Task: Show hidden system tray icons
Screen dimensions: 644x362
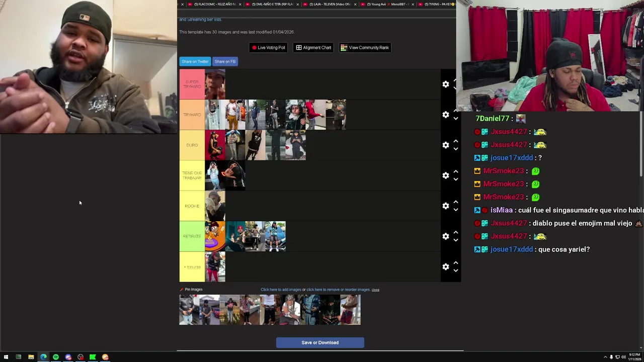Action: click(605, 357)
